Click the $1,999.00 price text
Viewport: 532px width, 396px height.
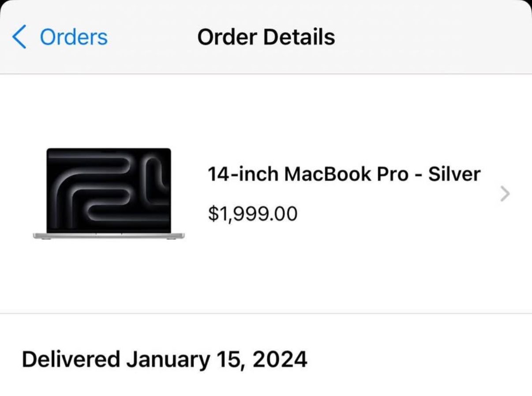tap(252, 213)
